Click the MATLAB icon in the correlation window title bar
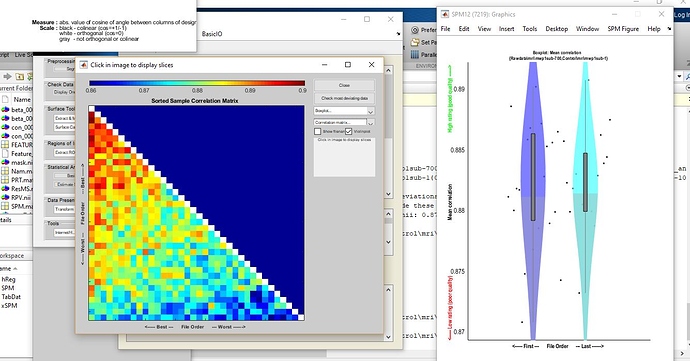This screenshot has width=690, height=361. tap(83, 65)
